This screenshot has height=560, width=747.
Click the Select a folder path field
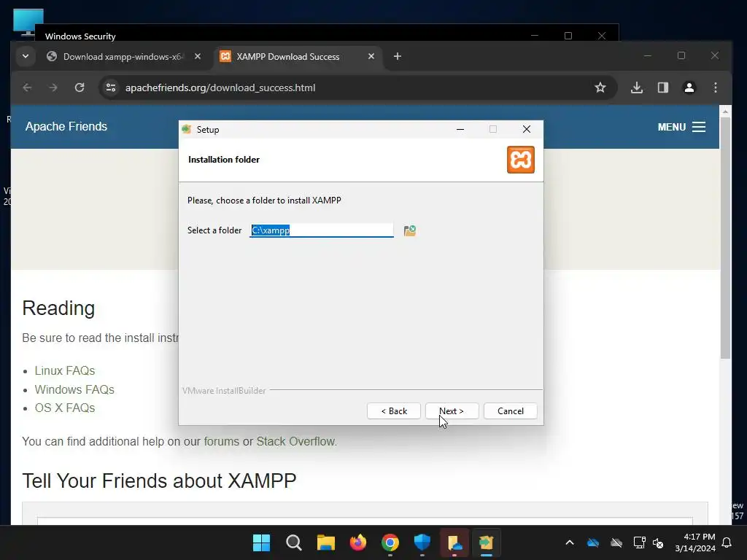322,230
